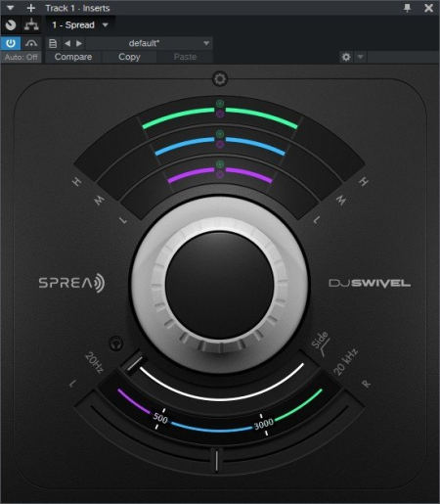Click the Paste button
This screenshot has height=504, width=440.
(x=185, y=57)
